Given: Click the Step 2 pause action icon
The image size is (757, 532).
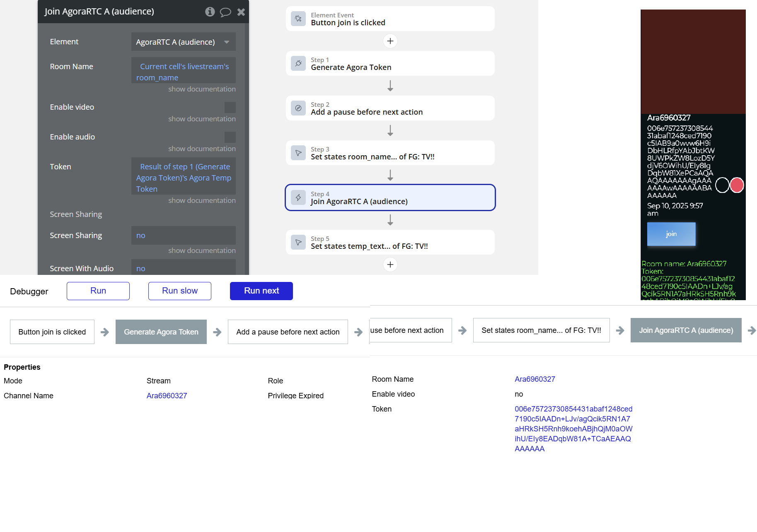Looking at the screenshot, I should (x=298, y=108).
